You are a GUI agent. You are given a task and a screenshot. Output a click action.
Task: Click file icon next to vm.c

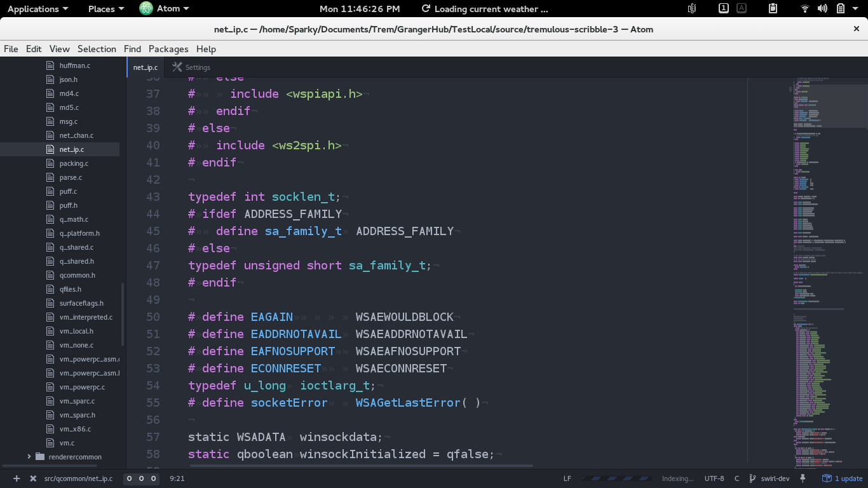pos(51,443)
